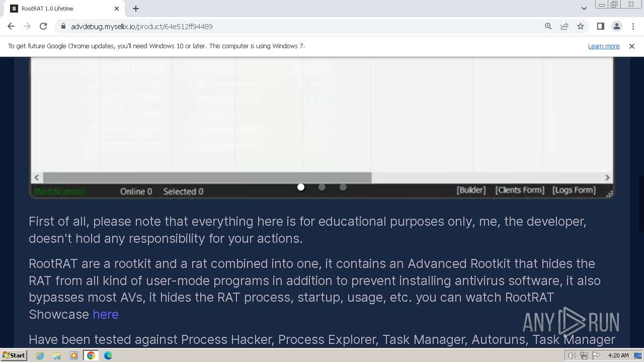Click the 4:20 AM system clock
Screen dimensions: 644x362
[618, 355]
